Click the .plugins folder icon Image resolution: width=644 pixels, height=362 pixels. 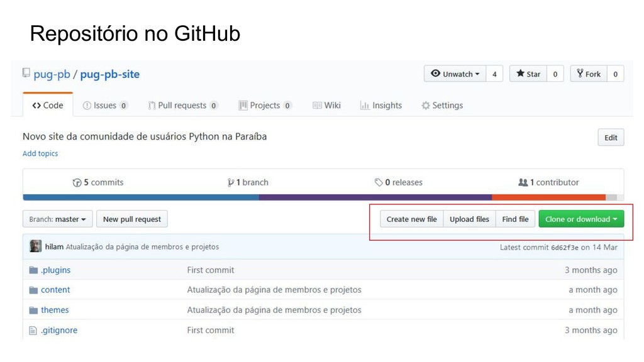(33, 270)
